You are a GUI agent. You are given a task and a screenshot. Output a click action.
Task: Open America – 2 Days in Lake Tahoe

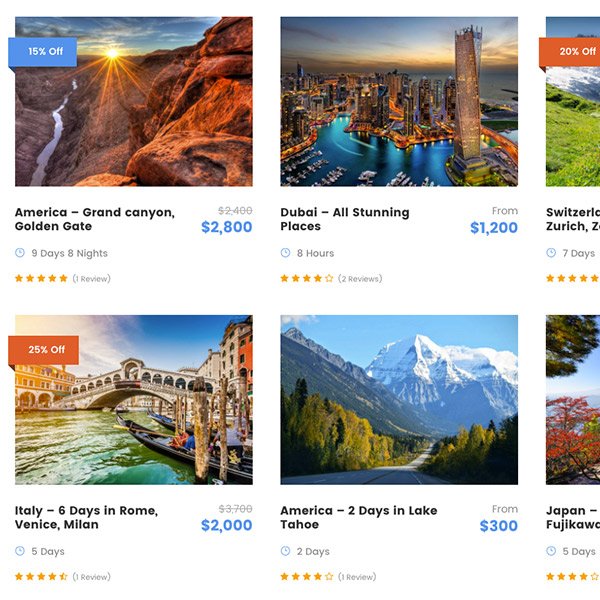[358, 517]
